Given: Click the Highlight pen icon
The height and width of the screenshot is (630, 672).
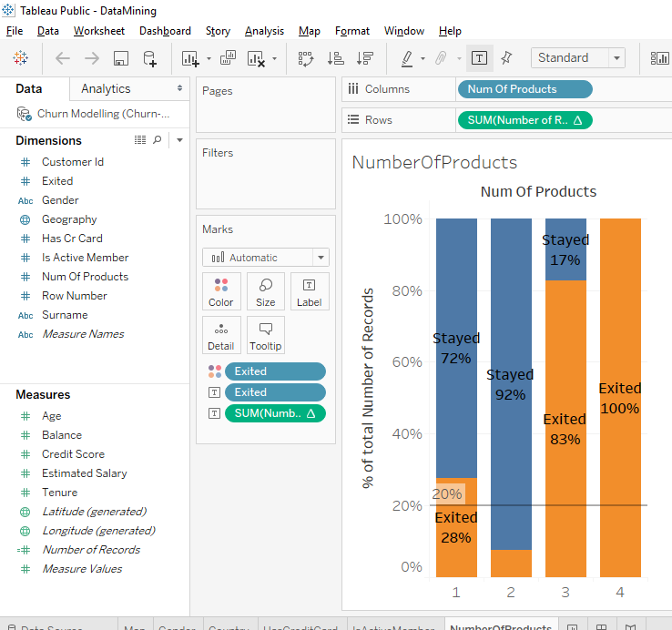Looking at the screenshot, I should [407, 58].
